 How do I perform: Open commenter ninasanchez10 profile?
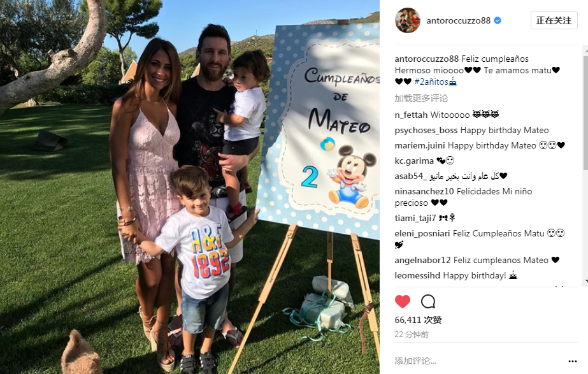424,191
